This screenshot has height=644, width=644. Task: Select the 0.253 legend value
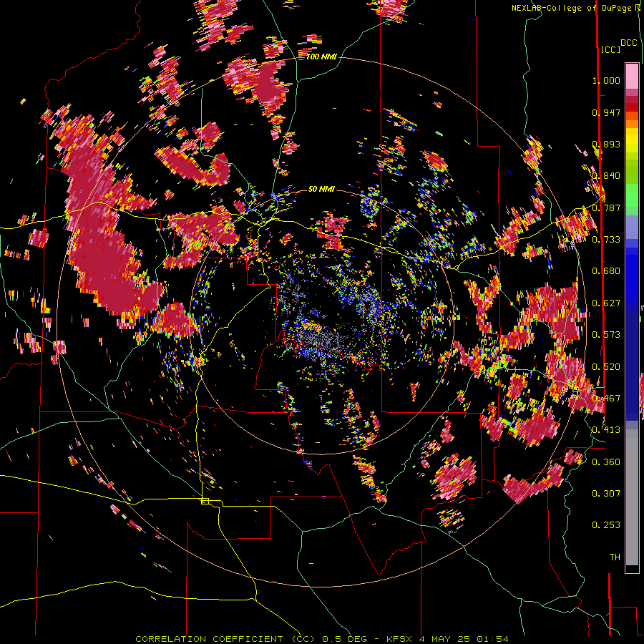click(606, 525)
